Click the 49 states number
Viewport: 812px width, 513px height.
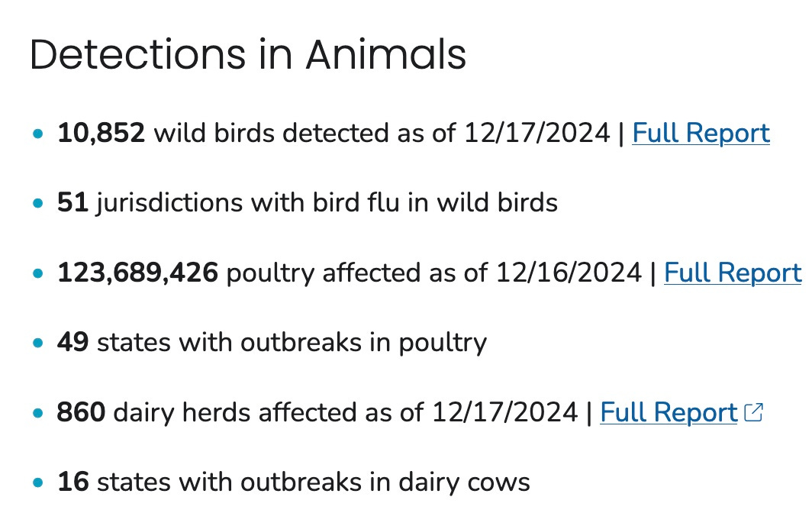click(x=73, y=343)
